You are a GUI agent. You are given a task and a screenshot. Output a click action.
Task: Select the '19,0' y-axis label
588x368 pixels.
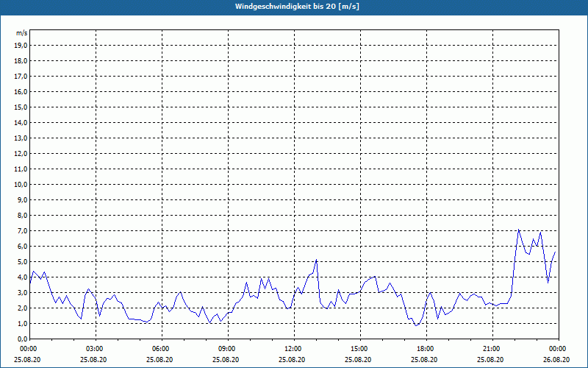[x=21, y=46]
